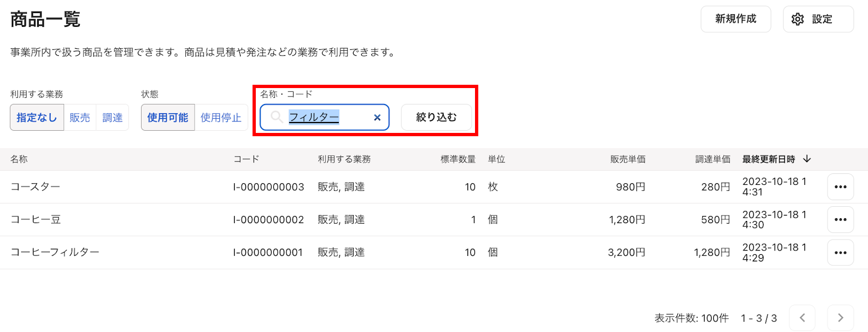Open the more menu for コースター row
Viewport: 868px width, 332px height.
pos(840,187)
